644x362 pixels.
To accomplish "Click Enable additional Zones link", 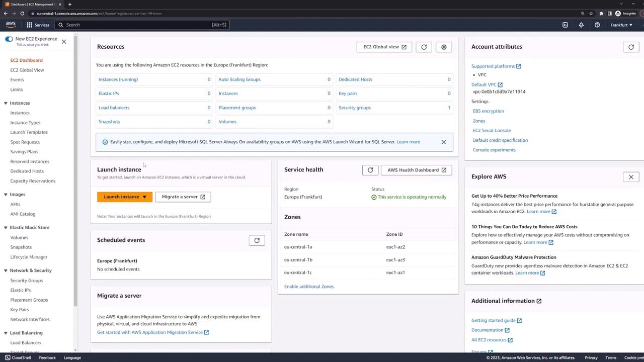I will tap(309, 287).
